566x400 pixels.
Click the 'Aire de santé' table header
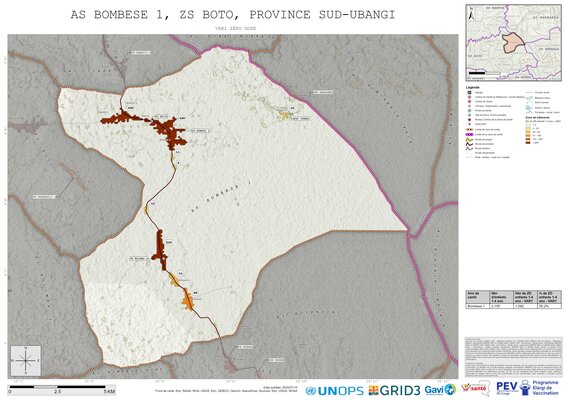click(477, 296)
